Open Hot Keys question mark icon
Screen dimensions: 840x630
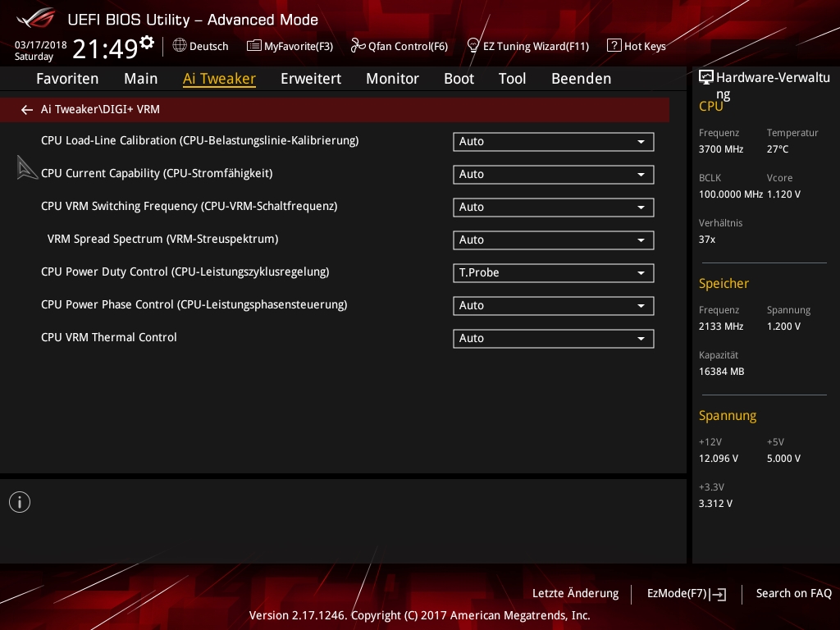614,46
